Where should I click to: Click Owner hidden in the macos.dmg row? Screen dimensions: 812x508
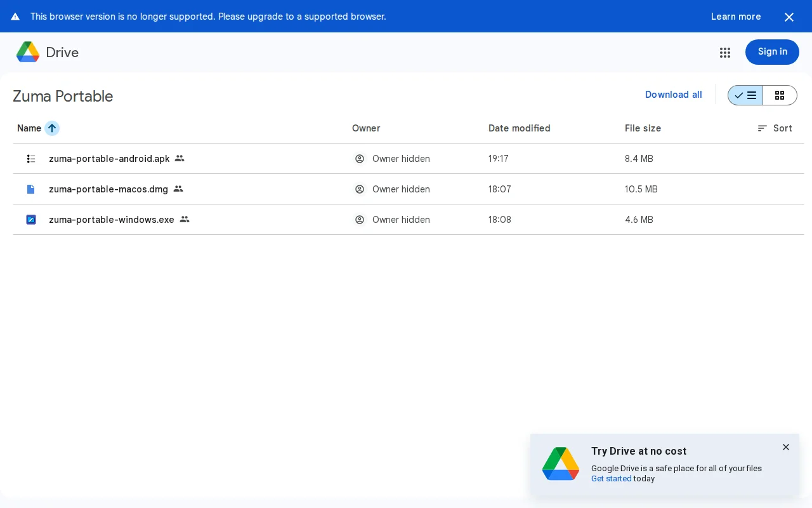pos(401,189)
